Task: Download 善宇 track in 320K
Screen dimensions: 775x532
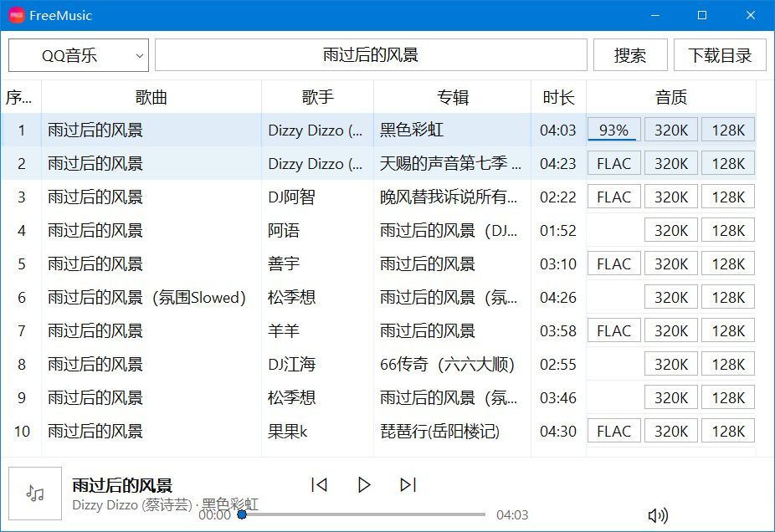Action: tap(671, 263)
